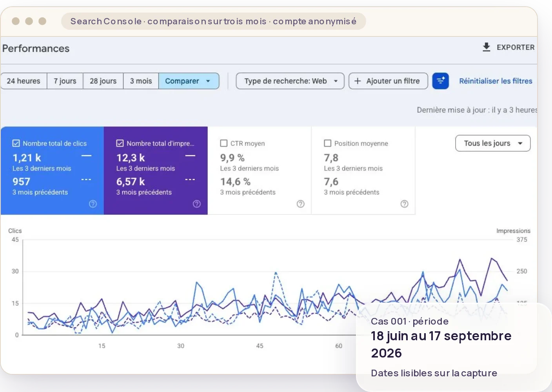The image size is (552, 392).
Task: Click the 1,21 k clics value
Action: point(27,158)
